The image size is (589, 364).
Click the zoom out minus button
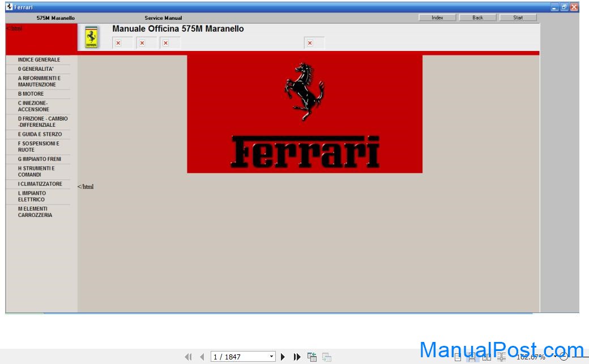pos(564,357)
